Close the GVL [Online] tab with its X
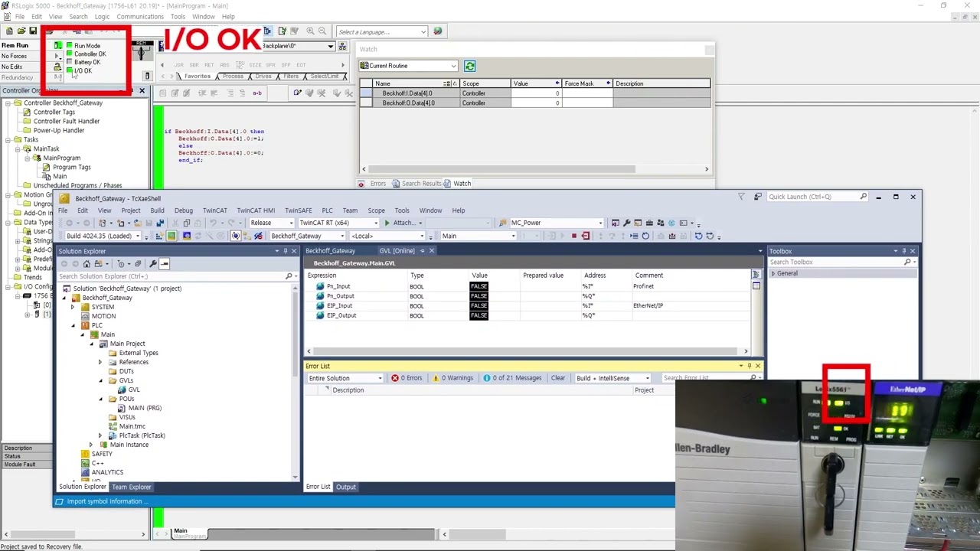Screen dimensions: 980x551 (431, 251)
